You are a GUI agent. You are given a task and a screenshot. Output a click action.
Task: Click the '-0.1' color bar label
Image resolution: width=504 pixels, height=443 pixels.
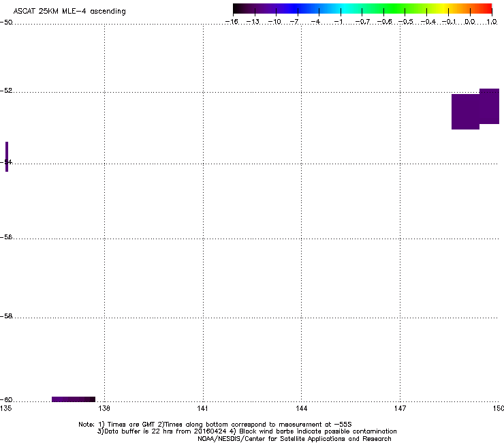coord(449,22)
